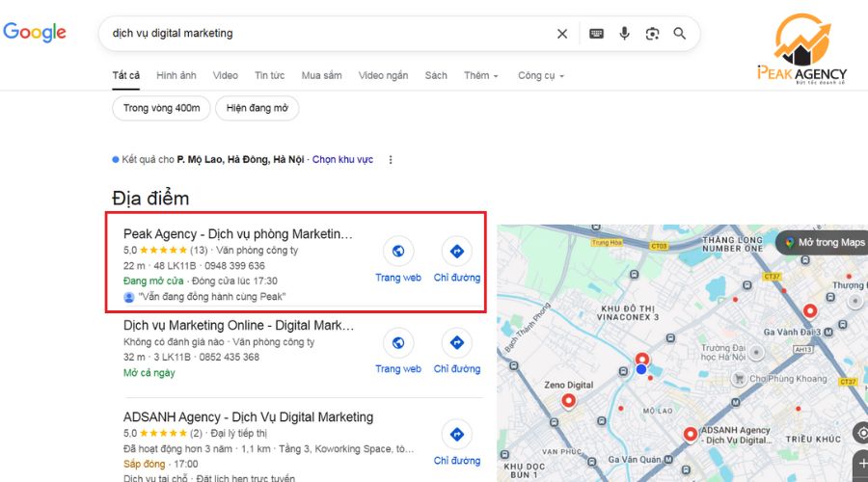Click the blue current-location dot on map
This screenshot has height=482, width=868.
(x=641, y=369)
